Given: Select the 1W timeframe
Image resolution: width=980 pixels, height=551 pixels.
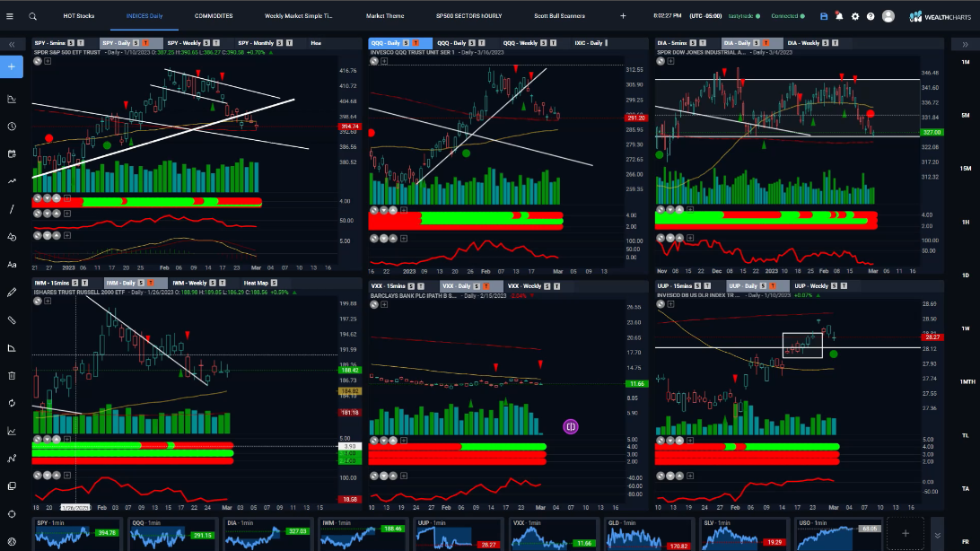Looking at the screenshot, I should click(966, 328).
